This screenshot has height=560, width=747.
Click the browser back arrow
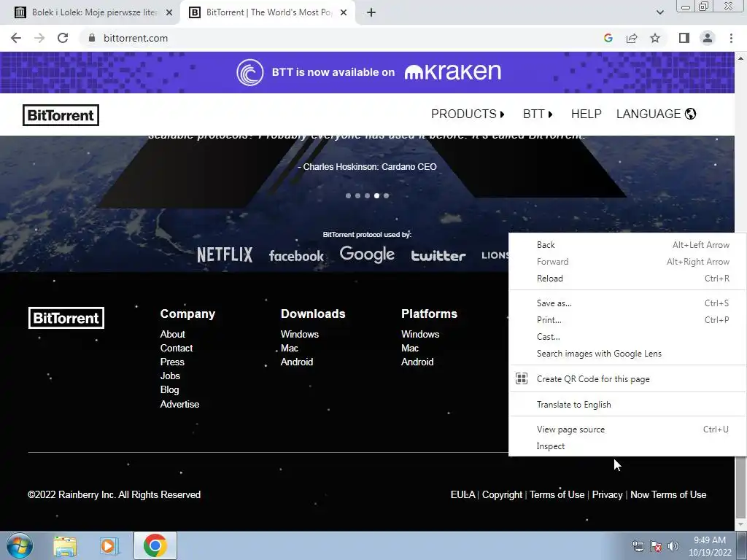(16, 38)
